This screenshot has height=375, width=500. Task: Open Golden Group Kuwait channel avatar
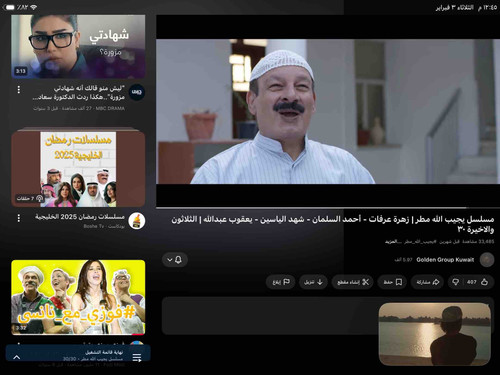coord(487,260)
